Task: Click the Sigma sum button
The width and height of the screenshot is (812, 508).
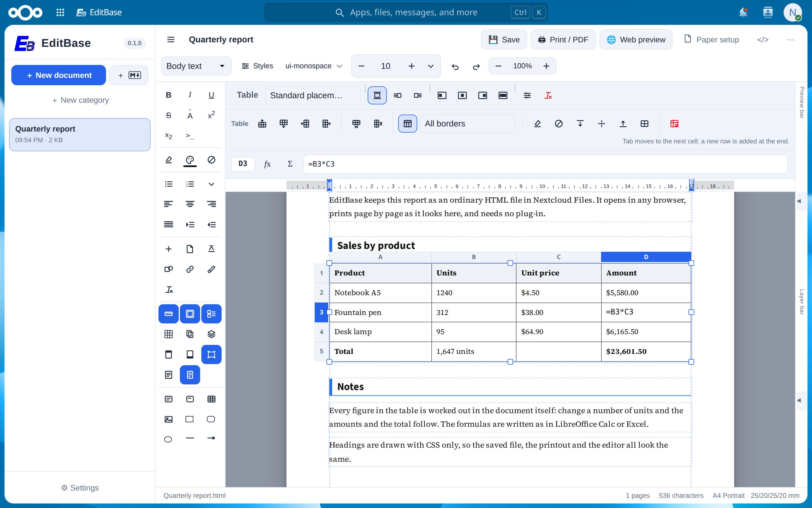Action: pos(290,164)
